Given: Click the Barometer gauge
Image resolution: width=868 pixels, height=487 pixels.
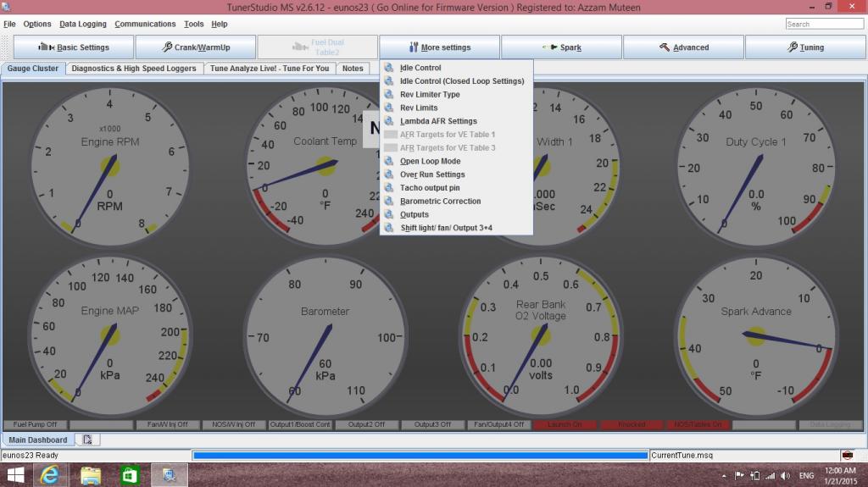Looking at the screenshot, I should (325, 336).
